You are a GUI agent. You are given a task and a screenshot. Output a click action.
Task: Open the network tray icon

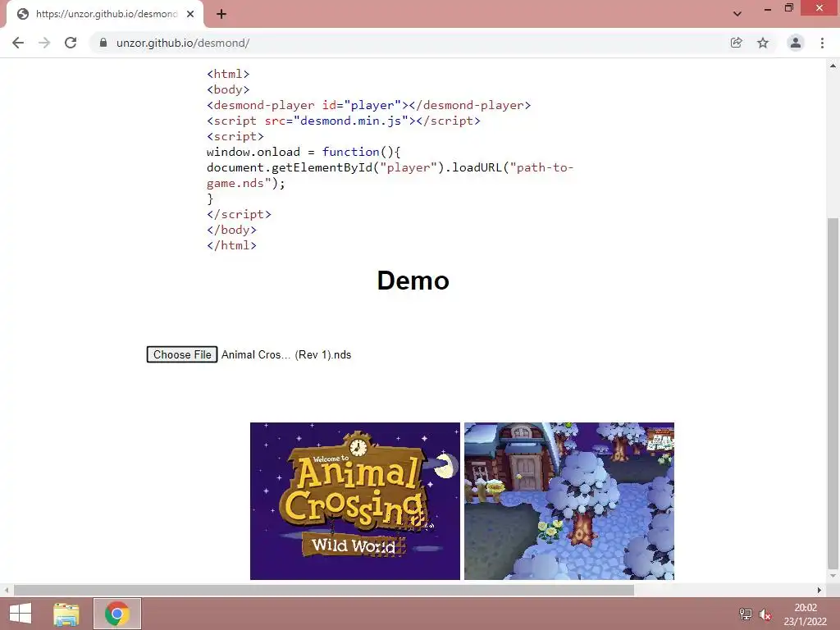745,614
